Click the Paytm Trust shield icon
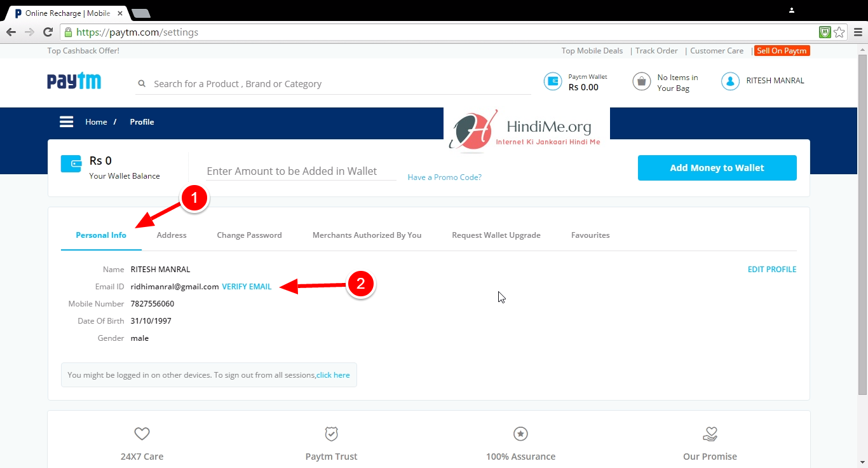Viewport: 868px width, 468px height. (x=331, y=434)
